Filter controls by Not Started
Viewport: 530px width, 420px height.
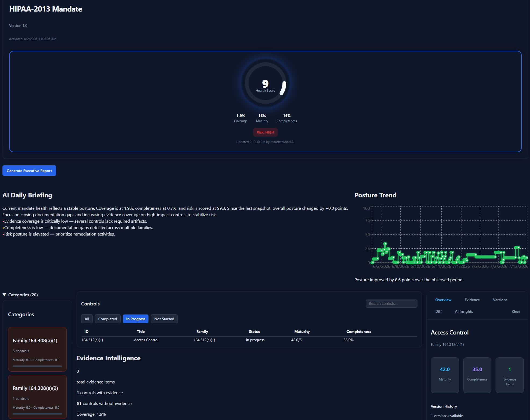(164, 319)
